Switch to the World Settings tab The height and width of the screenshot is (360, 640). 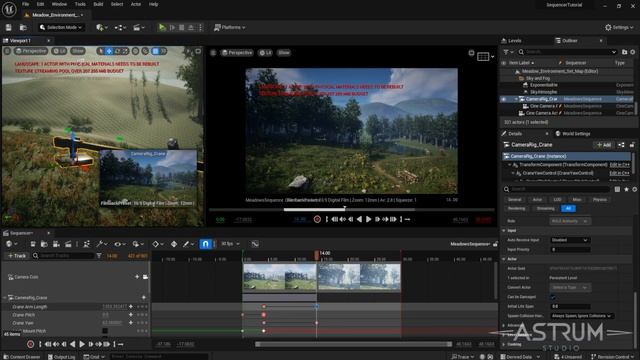(x=573, y=134)
